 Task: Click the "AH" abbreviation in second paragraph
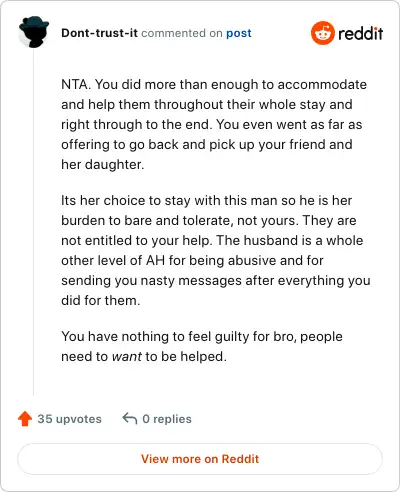click(155, 260)
